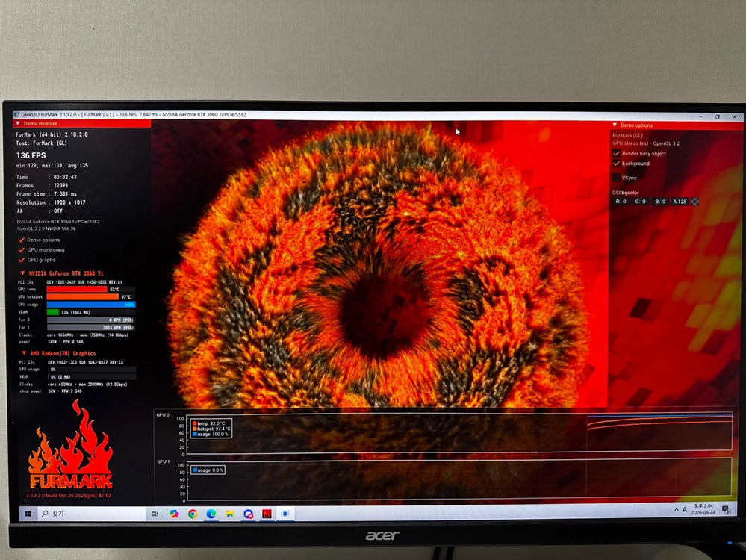Click the blue round taskbar app icon

click(x=249, y=514)
